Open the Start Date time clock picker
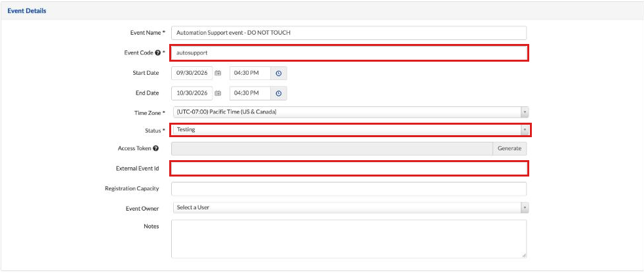 pyautogui.click(x=279, y=73)
